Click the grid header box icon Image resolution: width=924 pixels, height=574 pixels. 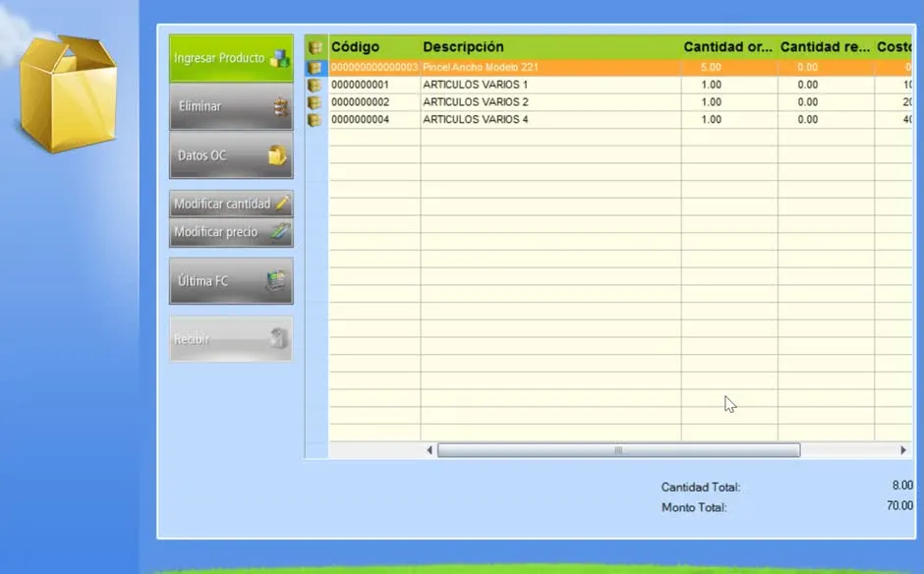tap(316, 47)
